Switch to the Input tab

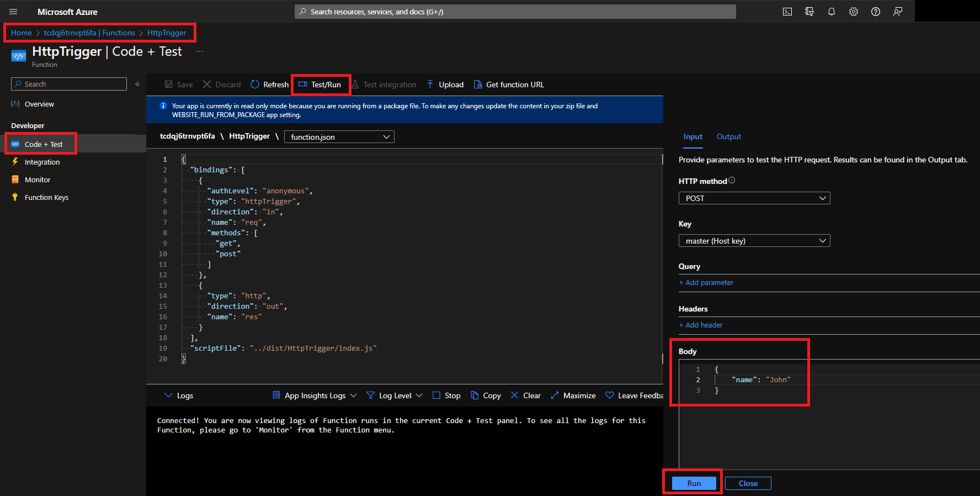(x=693, y=136)
